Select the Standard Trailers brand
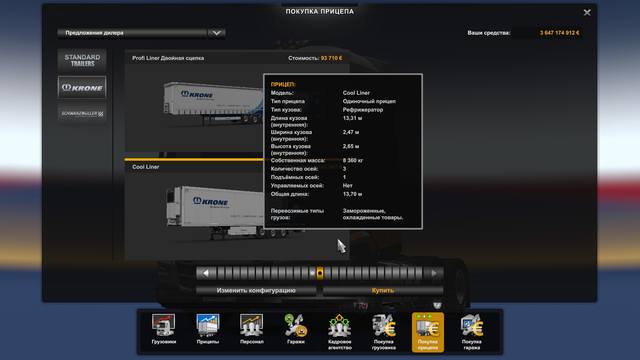640x360 pixels. click(x=82, y=60)
